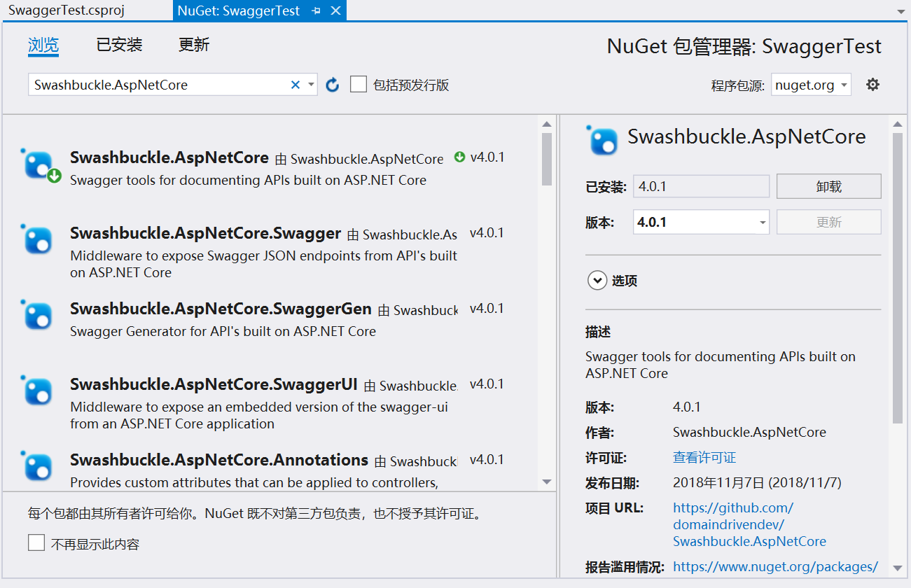The image size is (911, 588).
Task: Open the nuget.org report abuse link
Action: [775, 567]
